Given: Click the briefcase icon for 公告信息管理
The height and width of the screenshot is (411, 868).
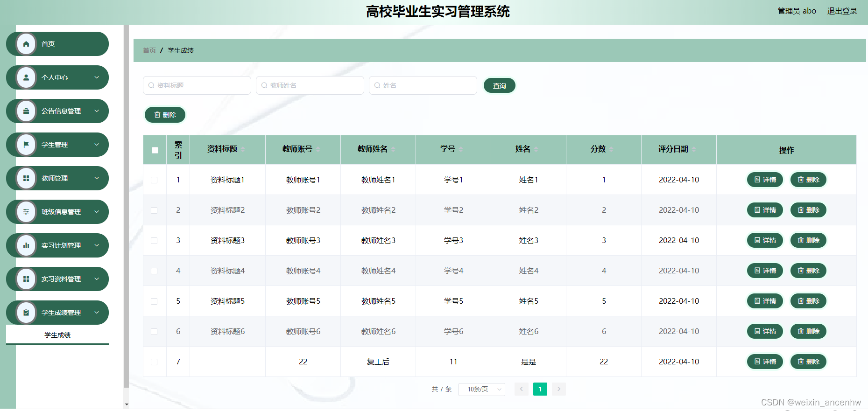Looking at the screenshot, I should coord(26,111).
